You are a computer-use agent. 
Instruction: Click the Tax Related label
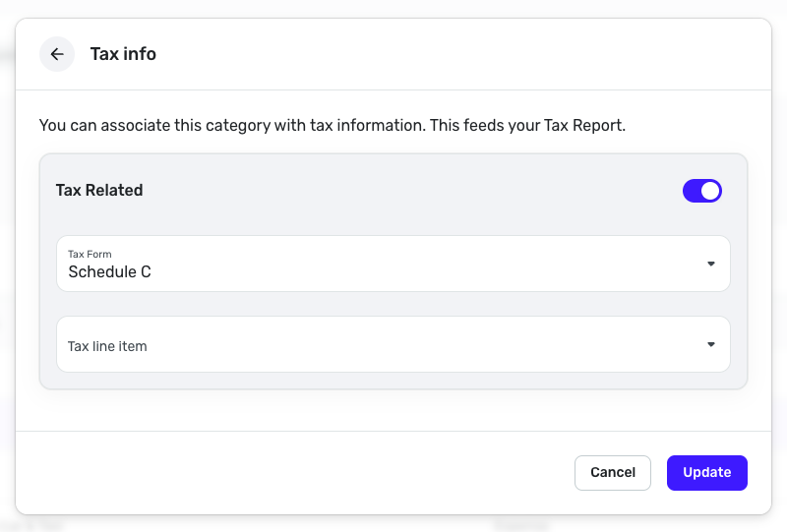click(x=99, y=191)
